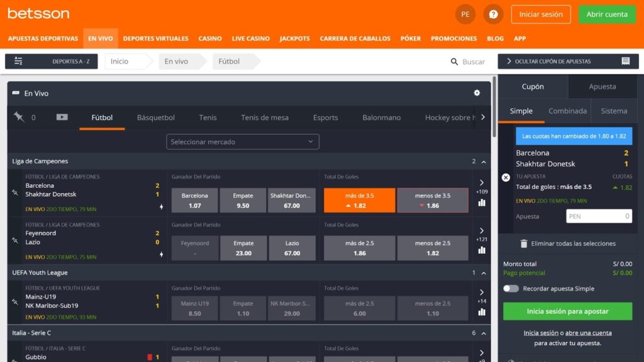This screenshot has height=362, width=644.
Task: Open statistics chart for Feyenoord match
Action: point(482,250)
